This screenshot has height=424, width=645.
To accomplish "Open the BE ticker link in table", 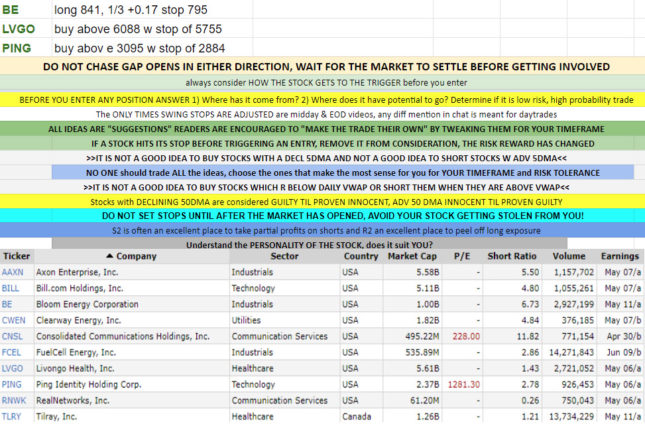I will 7,304.
